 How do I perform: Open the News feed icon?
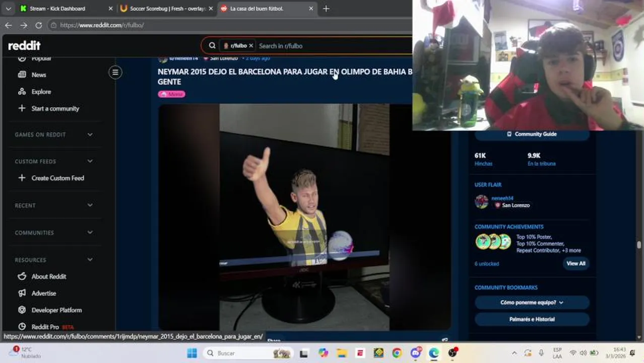tap(22, 75)
